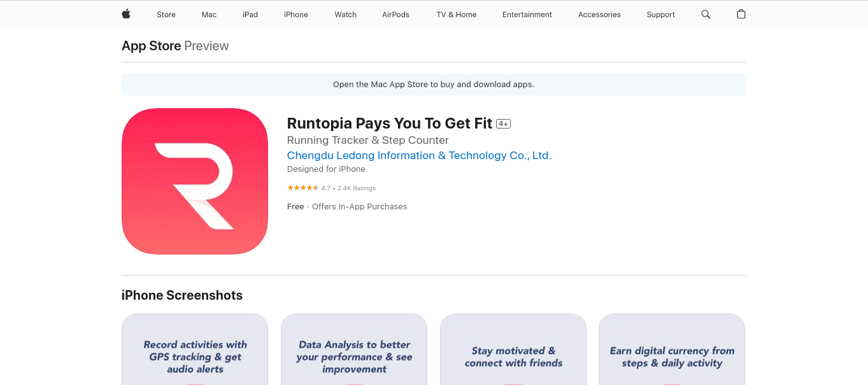
Task: Open the Support menu item
Action: point(661,15)
